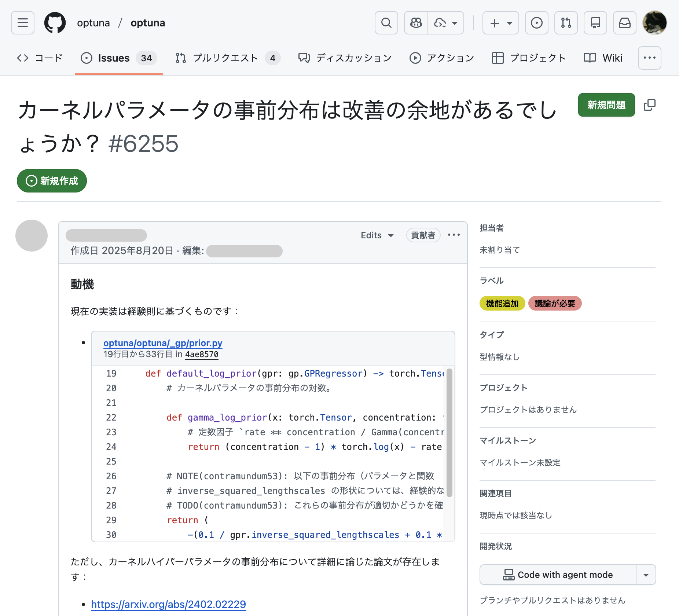Image resolution: width=679 pixels, height=616 pixels.
Task: Open optuna/optuna/_gp/prior.py file link
Action: click(163, 343)
